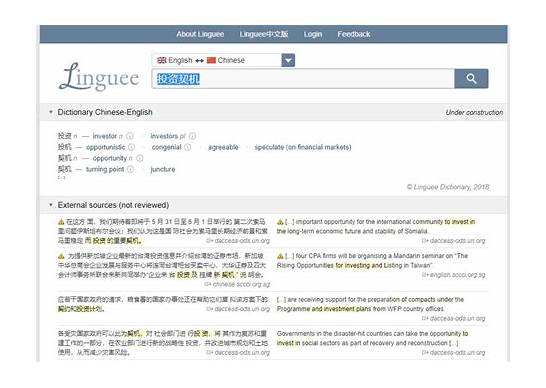The image size is (546, 388).
Task: Click the info icon next to investor
Action: [130, 136]
